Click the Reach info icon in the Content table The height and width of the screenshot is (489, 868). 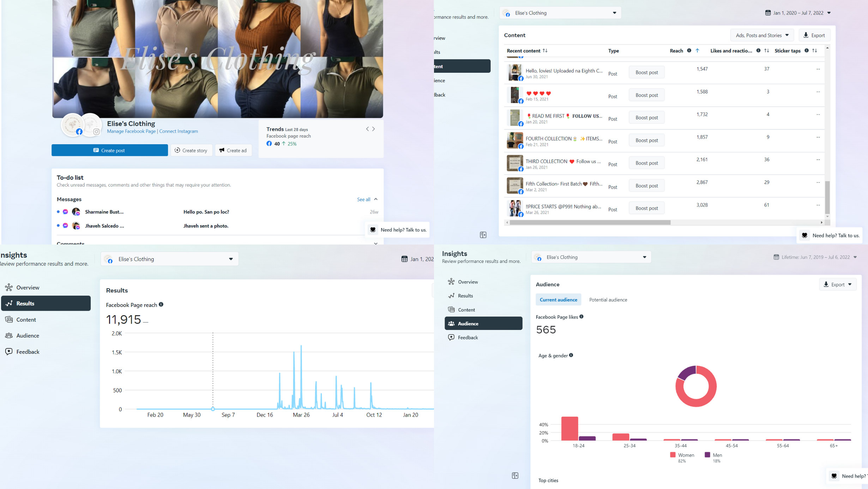[x=689, y=50]
